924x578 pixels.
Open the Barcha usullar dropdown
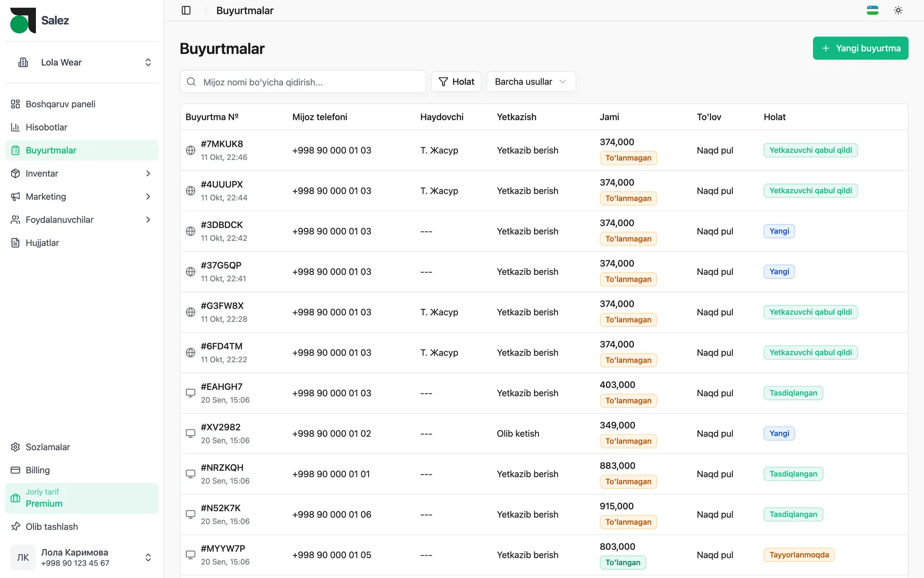tap(531, 82)
